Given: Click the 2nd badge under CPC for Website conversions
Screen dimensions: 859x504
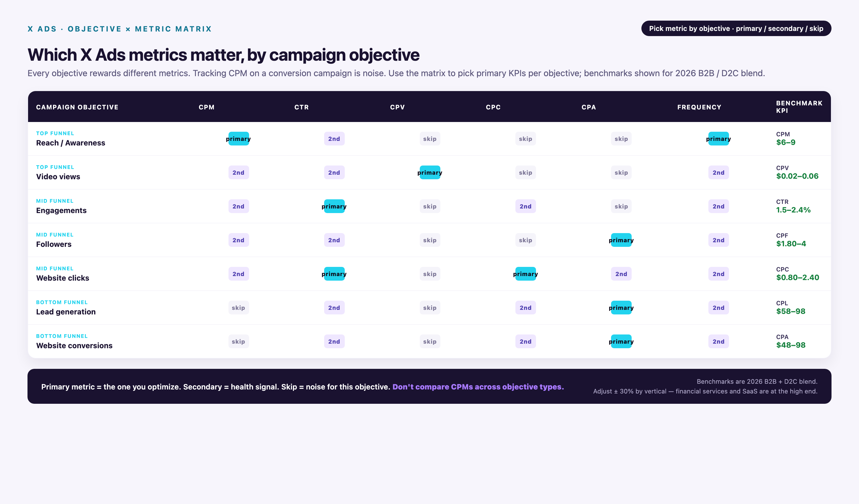Looking at the screenshot, I should [526, 341].
